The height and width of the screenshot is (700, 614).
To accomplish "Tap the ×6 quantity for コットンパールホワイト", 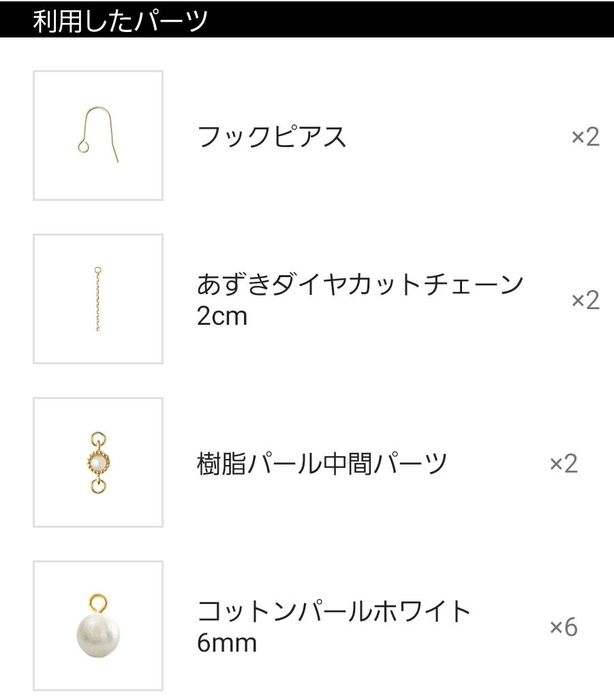I will [x=563, y=627].
